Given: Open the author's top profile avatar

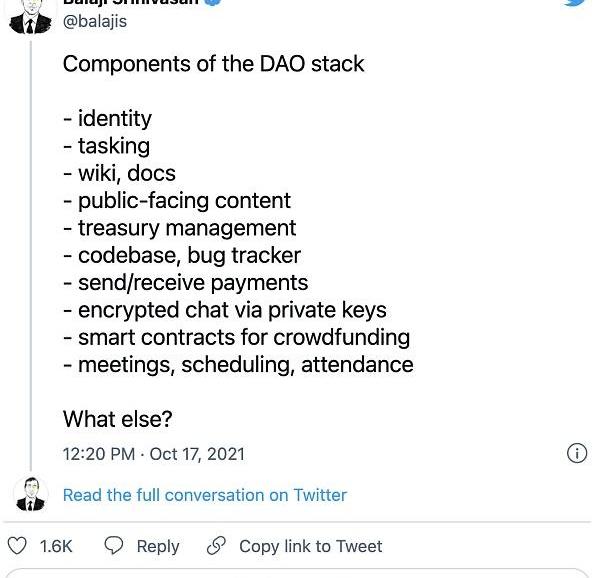Looking at the screenshot, I should pyautogui.click(x=30, y=16).
